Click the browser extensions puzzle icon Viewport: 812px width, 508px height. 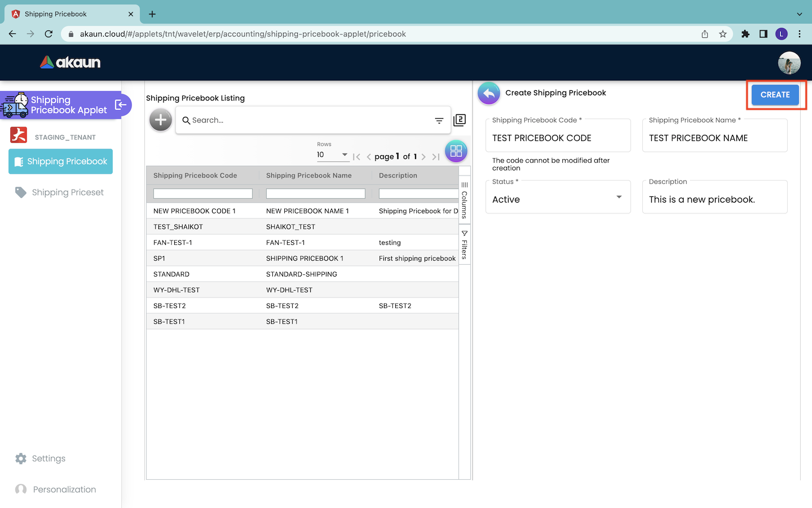point(745,34)
